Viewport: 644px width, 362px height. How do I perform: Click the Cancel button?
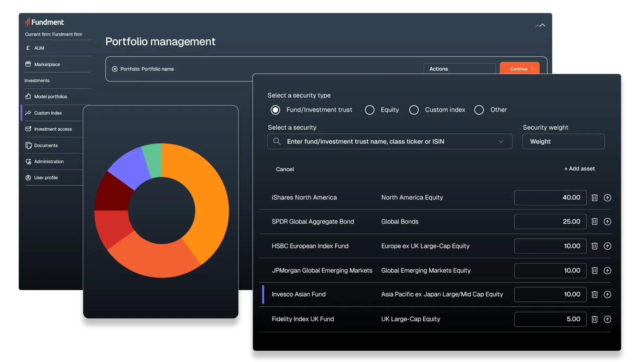point(285,169)
